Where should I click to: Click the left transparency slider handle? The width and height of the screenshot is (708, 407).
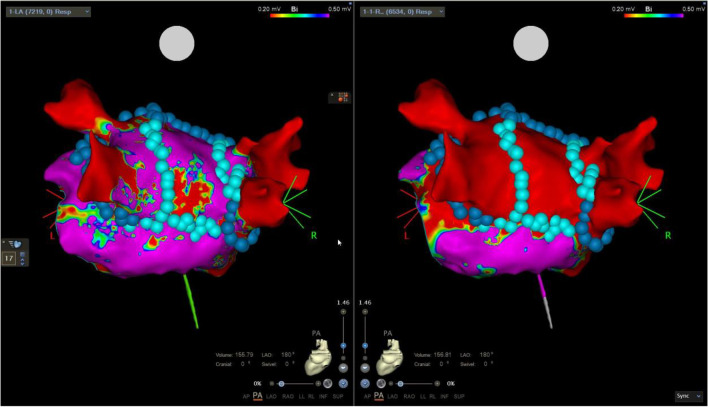(281, 384)
